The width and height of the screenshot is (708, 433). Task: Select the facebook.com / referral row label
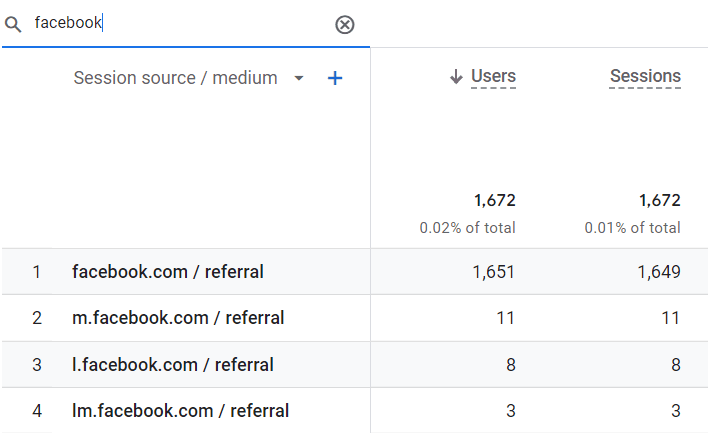[168, 272]
